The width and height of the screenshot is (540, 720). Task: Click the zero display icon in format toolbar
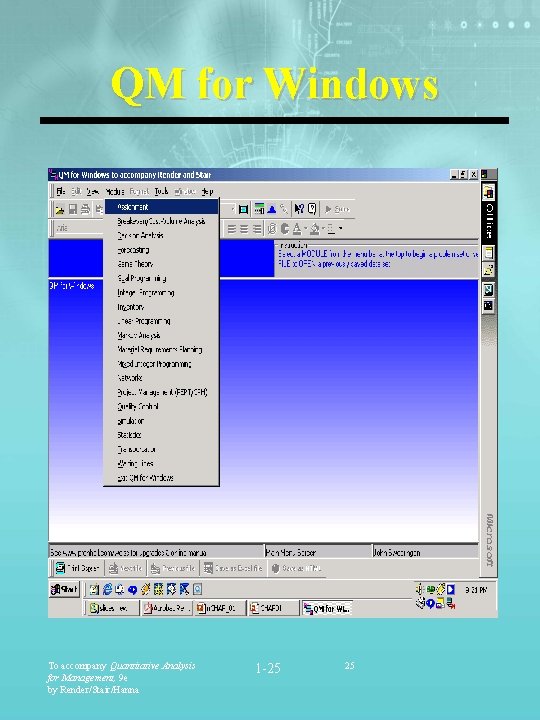(272, 228)
